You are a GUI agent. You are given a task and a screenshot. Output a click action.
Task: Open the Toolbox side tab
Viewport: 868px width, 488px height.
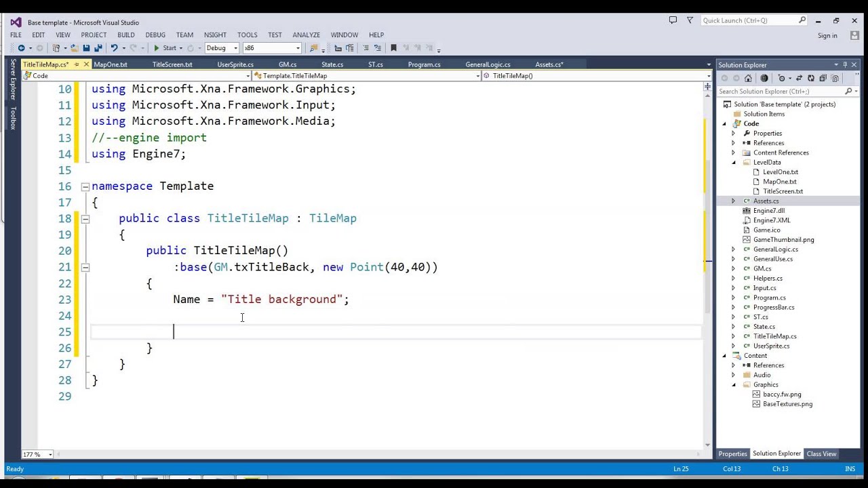pyautogui.click(x=13, y=117)
